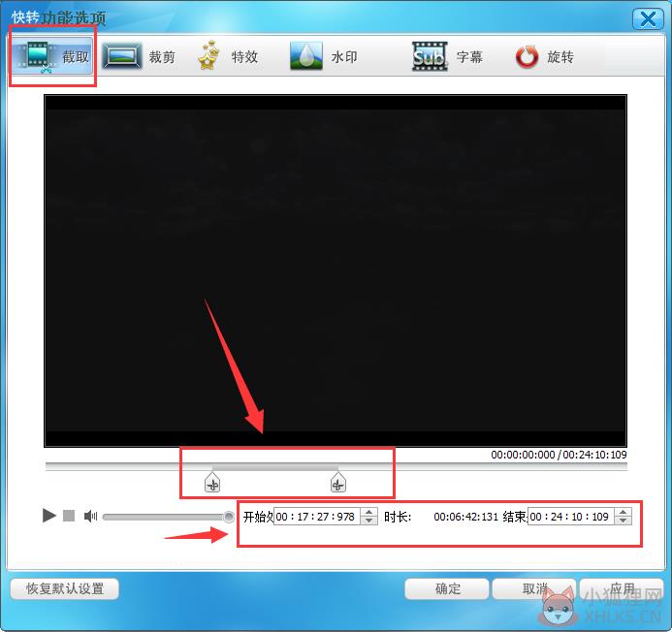Click the video progress seek bar
This screenshot has width=672, height=632.
[336, 466]
